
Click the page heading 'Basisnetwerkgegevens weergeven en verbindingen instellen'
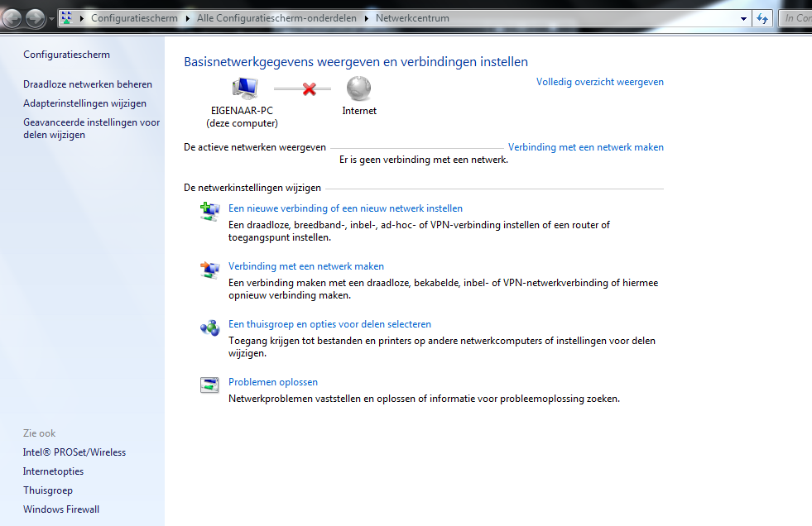point(356,62)
